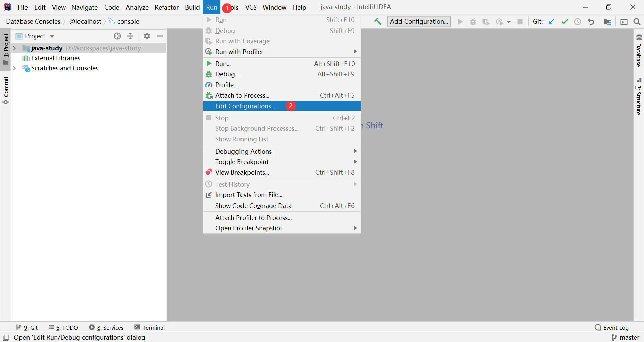The height and width of the screenshot is (342, 644).
Task: Open the Navigate menu
Action: coord(85,7)
